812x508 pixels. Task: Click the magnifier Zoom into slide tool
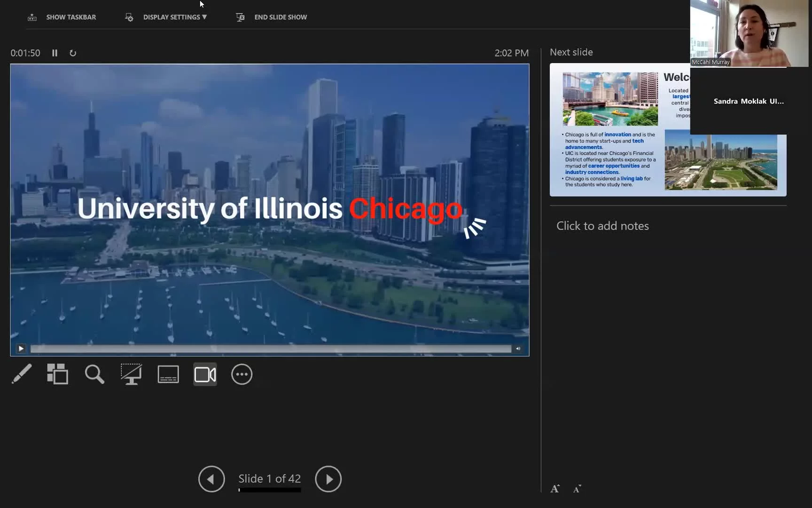pos(94,374)
